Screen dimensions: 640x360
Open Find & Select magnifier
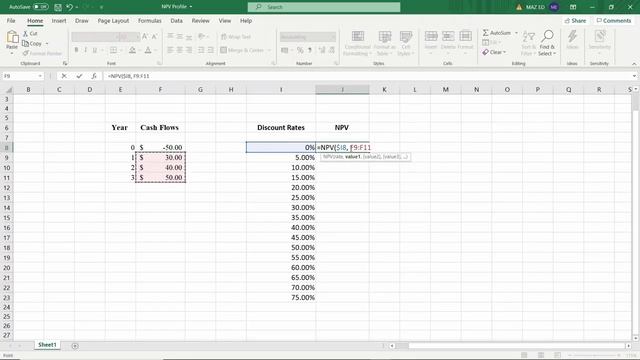pos(547,43)
